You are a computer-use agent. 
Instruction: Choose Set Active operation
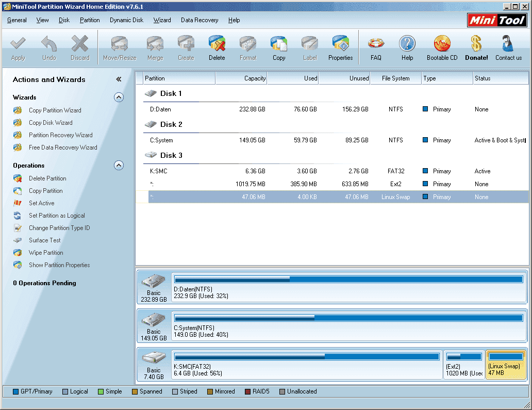tap(42, 203)
